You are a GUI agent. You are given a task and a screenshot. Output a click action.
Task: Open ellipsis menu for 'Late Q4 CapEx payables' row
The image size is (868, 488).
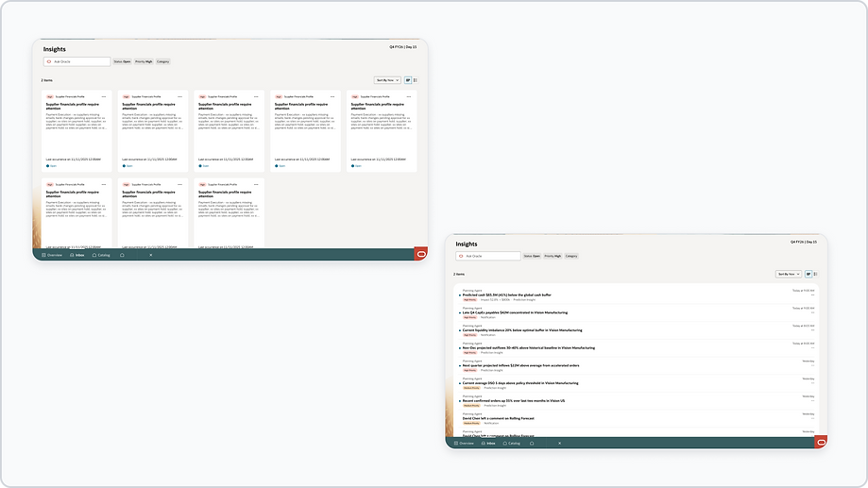812,312
